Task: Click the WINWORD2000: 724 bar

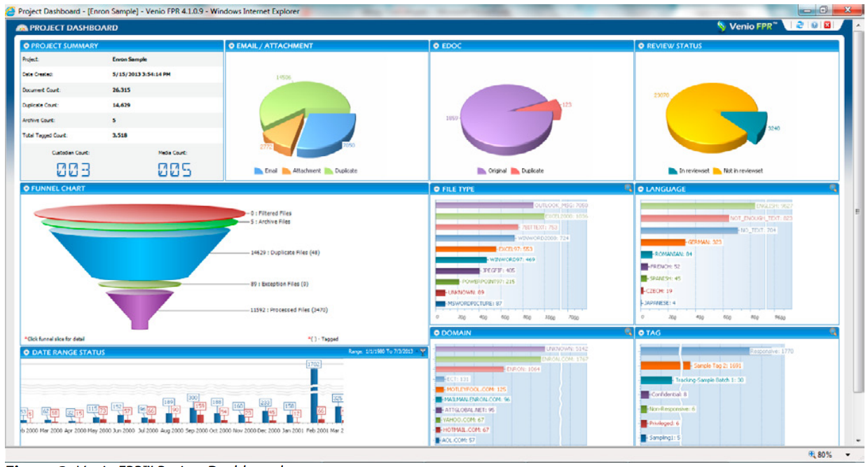Action: [x=476, y=238]
